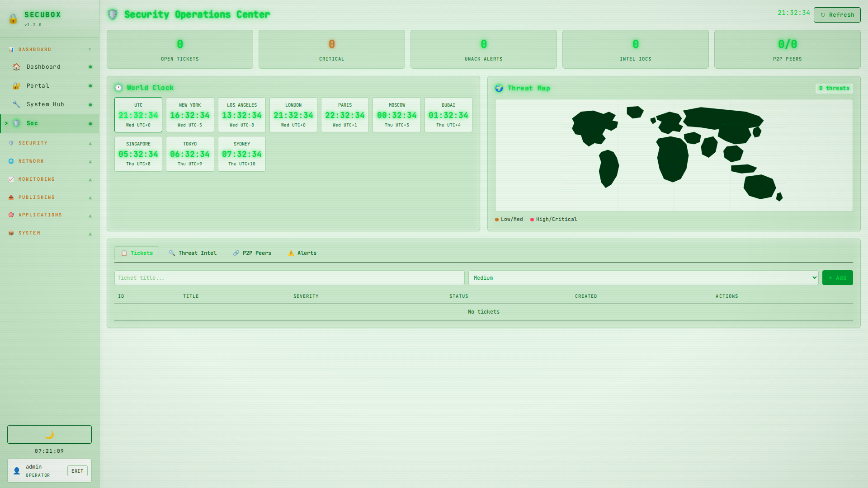Open the P2P Peers tab

[252, 253]
